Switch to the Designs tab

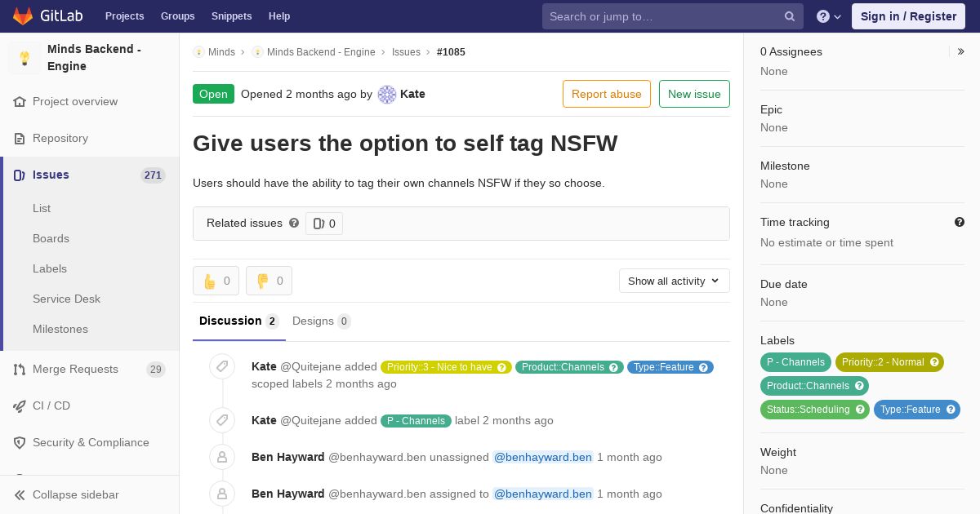coord(320,321)
